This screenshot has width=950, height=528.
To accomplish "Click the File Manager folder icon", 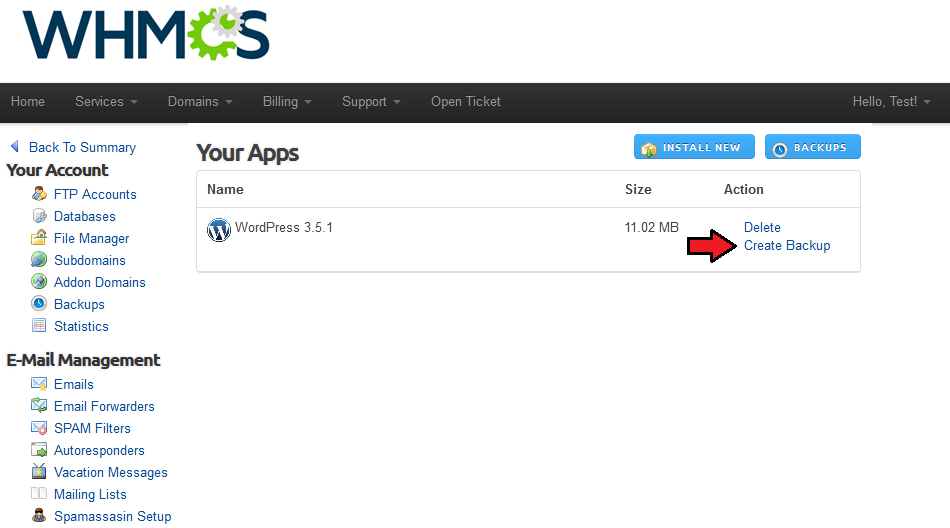I will (39, 238).
